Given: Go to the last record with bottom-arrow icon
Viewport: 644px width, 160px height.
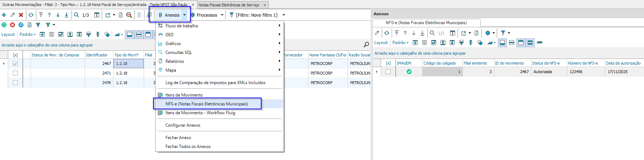Looking at the screenshot, I should [67, 15].
